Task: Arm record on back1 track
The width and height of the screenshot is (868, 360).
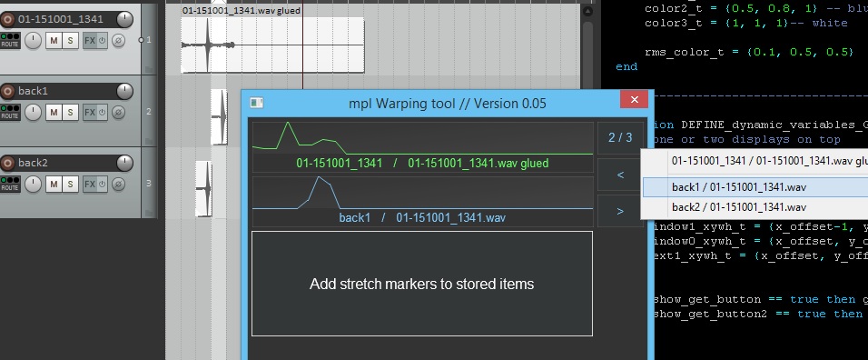Action: pos(7,92)
